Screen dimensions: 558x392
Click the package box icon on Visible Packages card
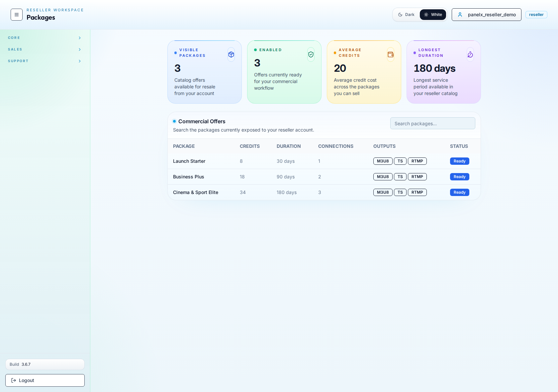pyautogui.click(x=231, y=54)
